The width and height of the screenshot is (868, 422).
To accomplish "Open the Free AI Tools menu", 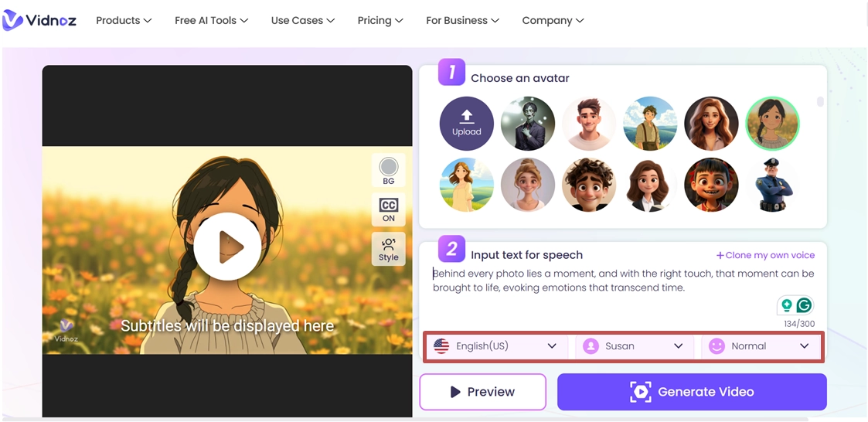I will [x=211, y=20].
